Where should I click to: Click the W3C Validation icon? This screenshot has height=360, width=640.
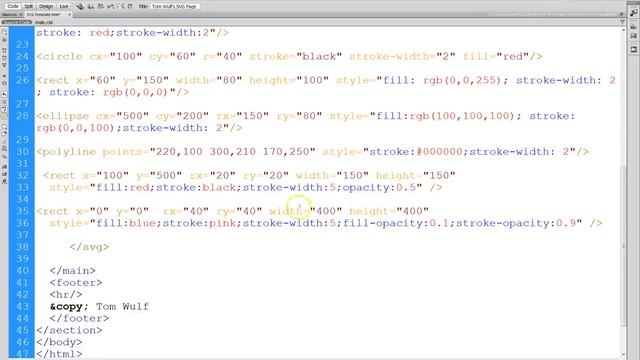[x=100, y=7]
